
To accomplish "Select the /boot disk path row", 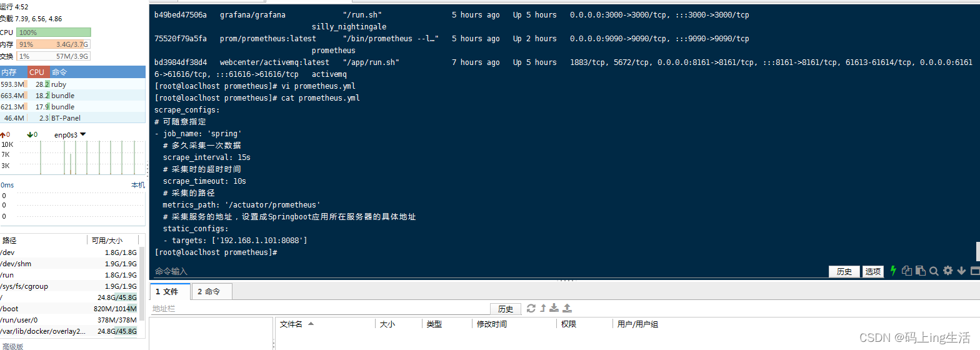I will pos(69,309).
